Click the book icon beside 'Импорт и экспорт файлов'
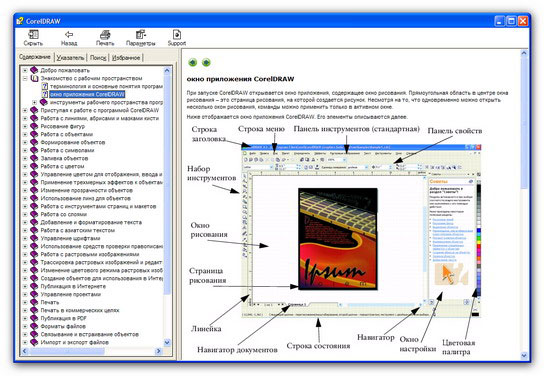This screenshot has height=376, width=544. pos(34,342)
